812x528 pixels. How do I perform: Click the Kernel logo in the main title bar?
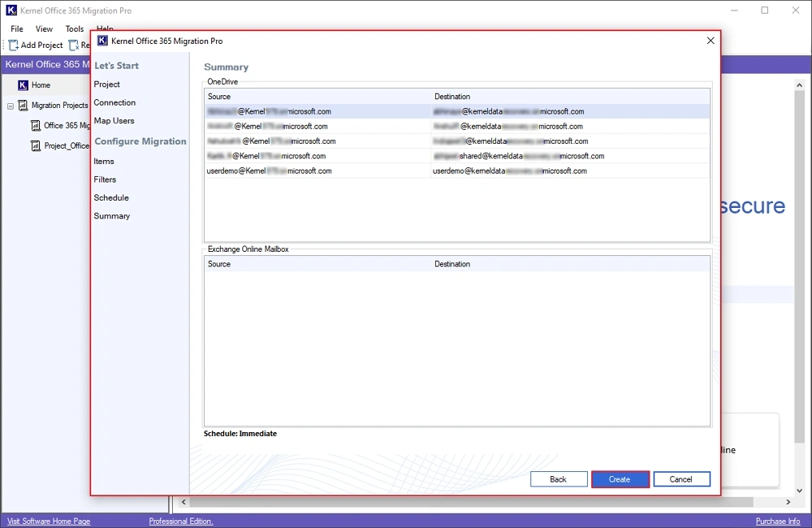(x=10, y=10)
